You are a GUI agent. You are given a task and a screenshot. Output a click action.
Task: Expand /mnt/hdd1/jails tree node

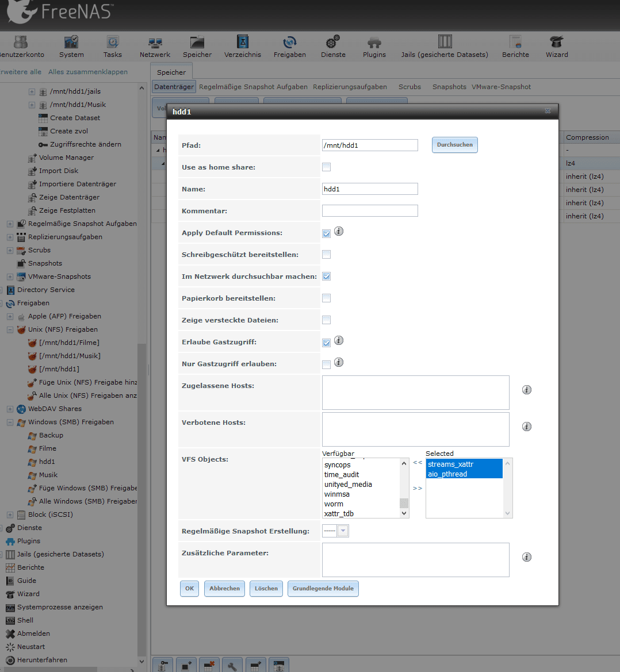[x=32, y=92]
